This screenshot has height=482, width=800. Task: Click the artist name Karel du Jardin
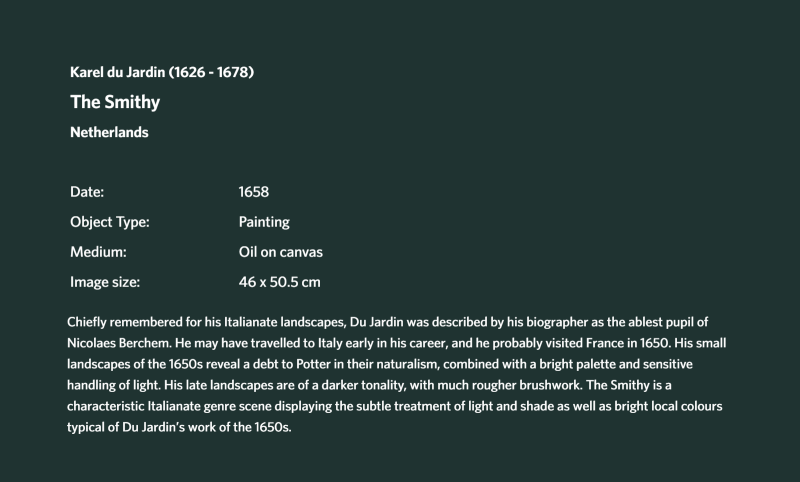pos(117,72)
